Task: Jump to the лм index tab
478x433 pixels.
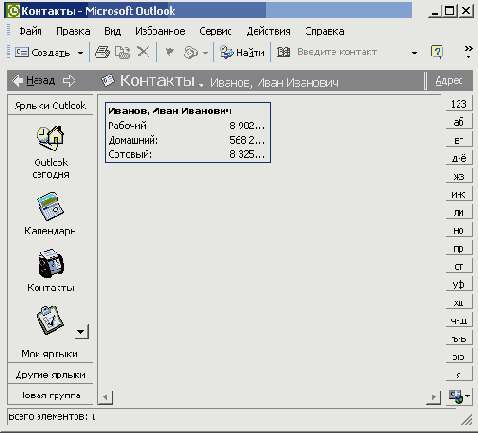Action: 459,212
